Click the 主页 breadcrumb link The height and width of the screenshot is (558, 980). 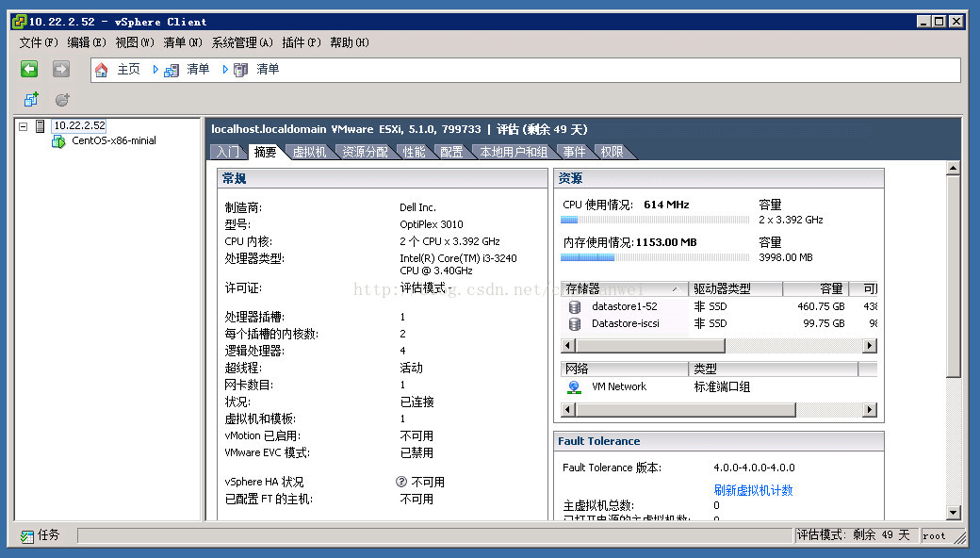129,70
